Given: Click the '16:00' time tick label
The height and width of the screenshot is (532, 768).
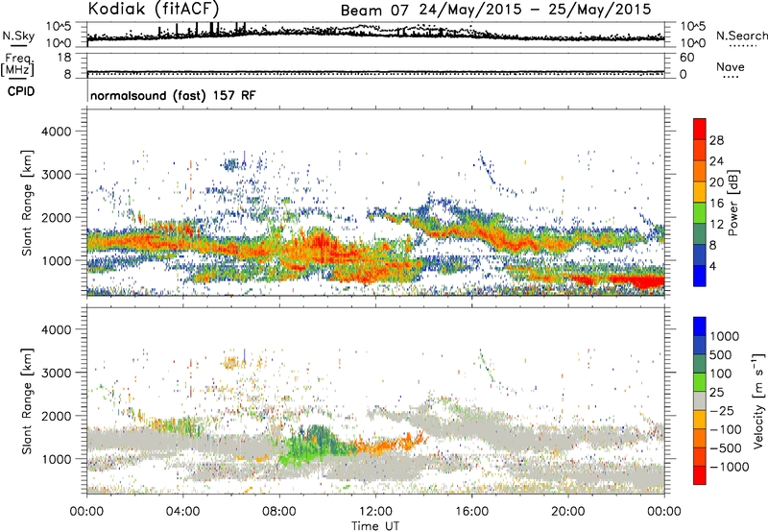Looking at the screenshot, I should pyautogui.click(x=471, y=512).
